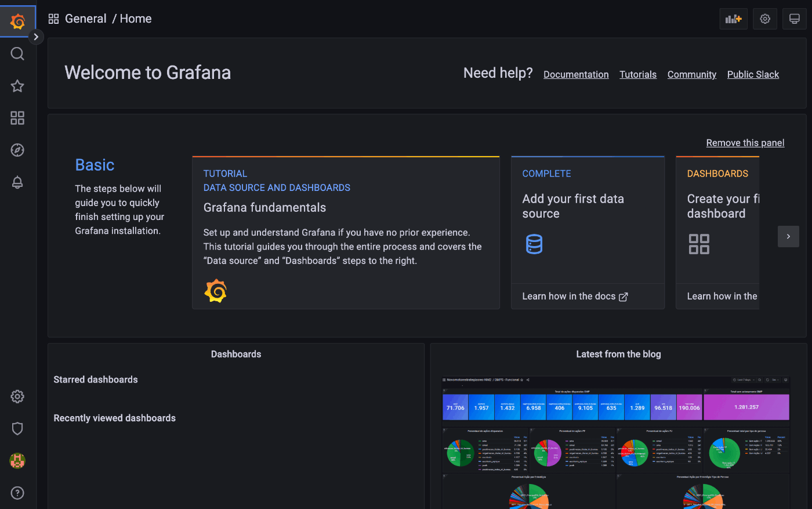Click the DASHBOARDS label on the card

click(717, 174)
